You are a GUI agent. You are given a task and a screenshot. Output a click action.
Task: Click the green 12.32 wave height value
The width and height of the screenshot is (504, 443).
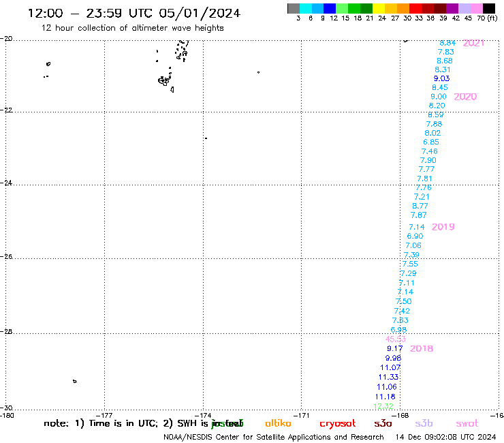383,406
